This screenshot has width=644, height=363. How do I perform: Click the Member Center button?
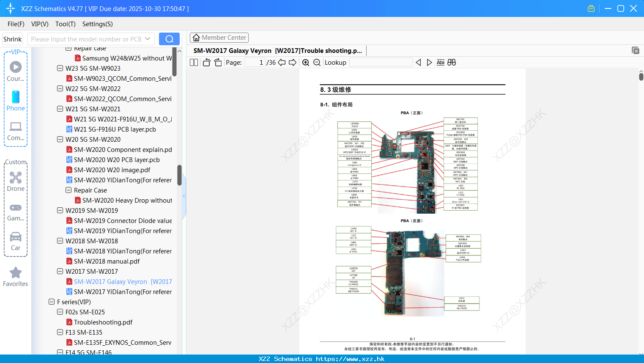(x=219, y=38)
